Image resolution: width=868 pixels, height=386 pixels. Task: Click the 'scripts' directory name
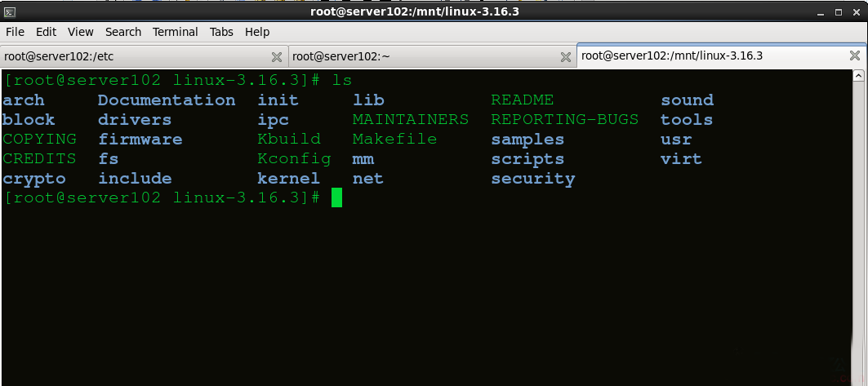pyautogui.click(x=527, y=159)
